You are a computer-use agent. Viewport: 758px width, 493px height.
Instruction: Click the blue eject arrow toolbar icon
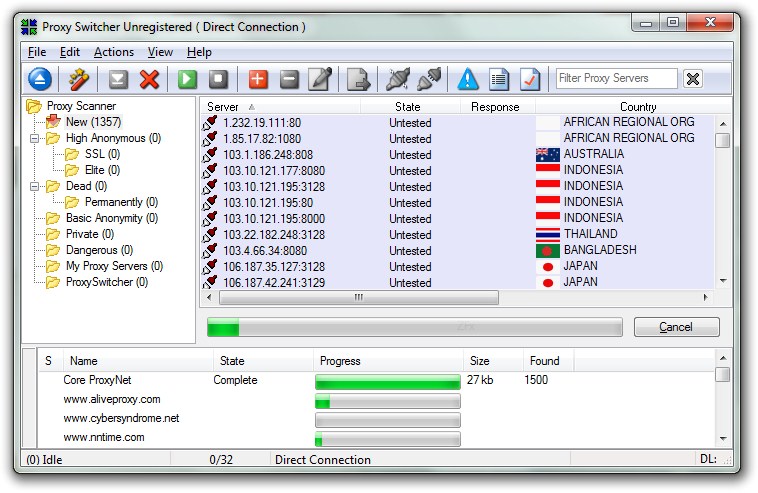pos(40,79)
